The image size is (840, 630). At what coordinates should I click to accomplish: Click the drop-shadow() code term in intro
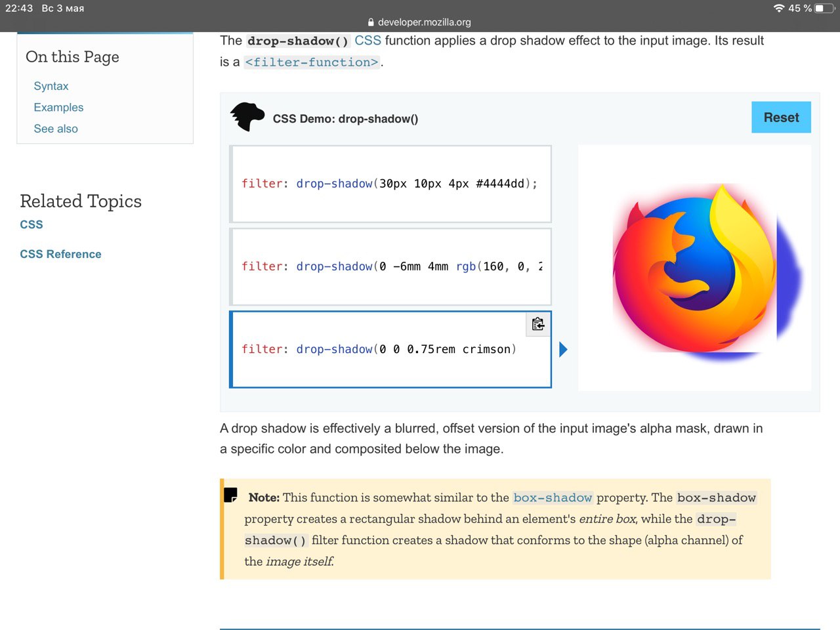(x=298, y=41)
